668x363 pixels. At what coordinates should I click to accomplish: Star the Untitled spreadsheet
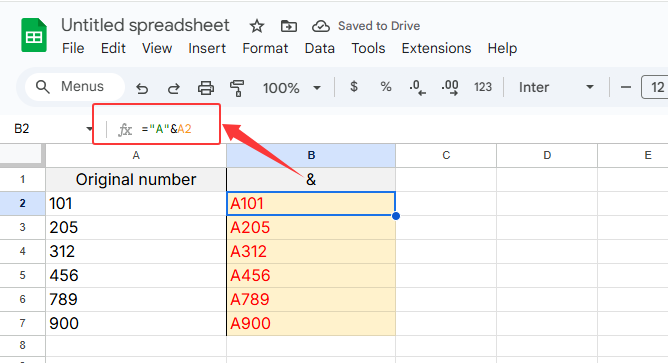tap(256, 26)
